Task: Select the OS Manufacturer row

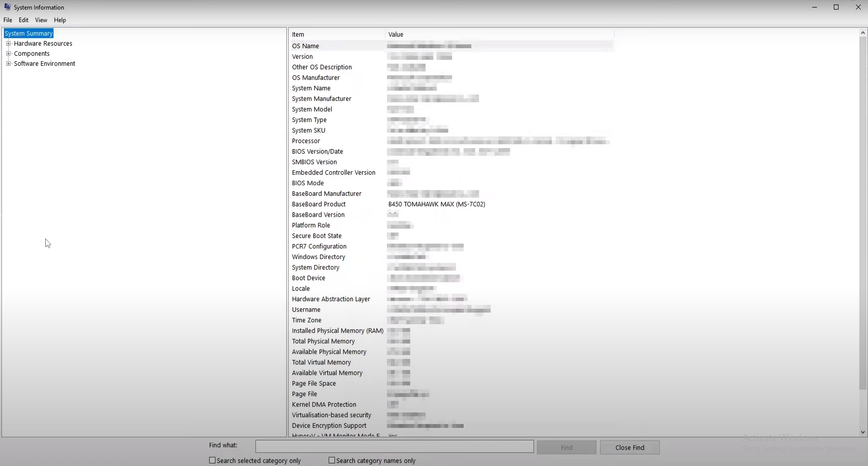Action: 452,78
